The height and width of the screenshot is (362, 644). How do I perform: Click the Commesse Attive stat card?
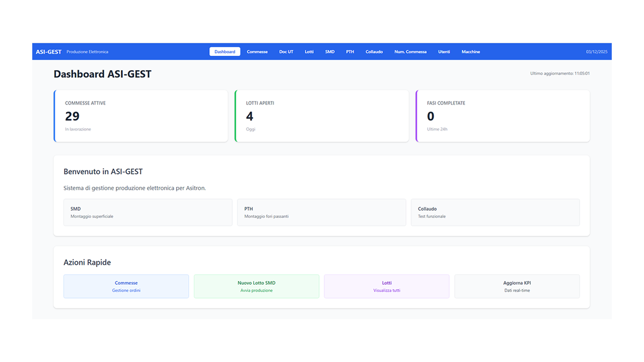click(x=141, y=116)
